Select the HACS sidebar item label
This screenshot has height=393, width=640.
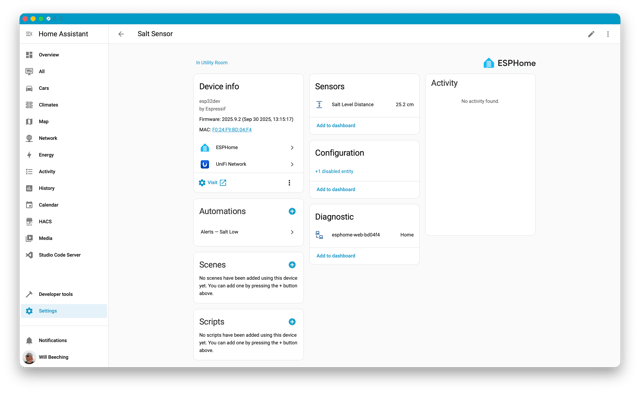[x=45, y=222]
